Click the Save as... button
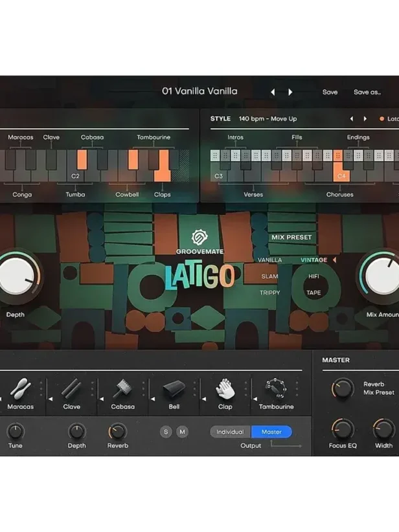Viewport: 399px width, 532px height. coord(367,93)
